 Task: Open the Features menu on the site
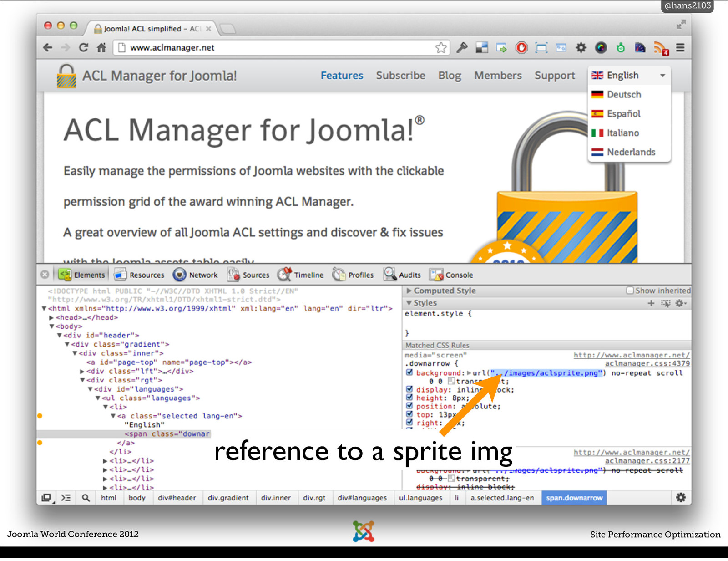[x=342, y=76]
